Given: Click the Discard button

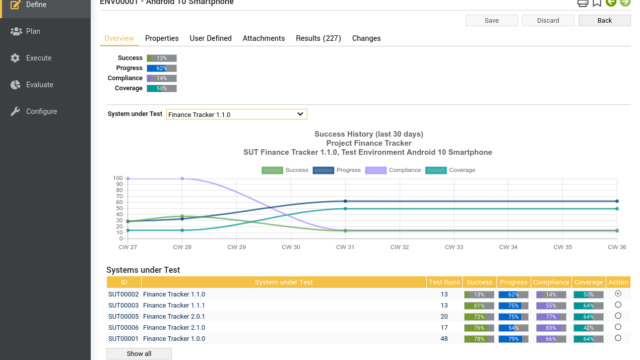Looking at the screenshot, I should 548,20.
